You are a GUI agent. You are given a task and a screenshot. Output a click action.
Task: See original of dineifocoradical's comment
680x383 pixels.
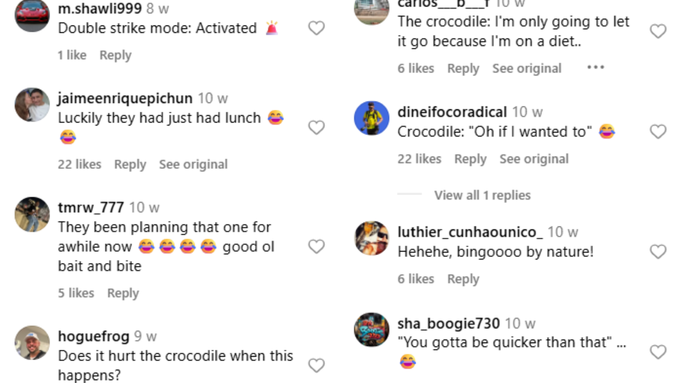click(534, 159)
